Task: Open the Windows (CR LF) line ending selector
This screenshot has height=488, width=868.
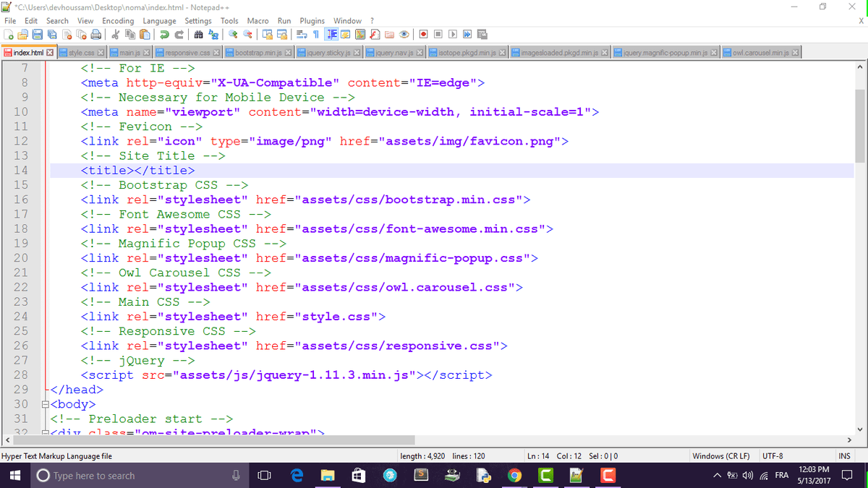Action: tap(720, 456)
